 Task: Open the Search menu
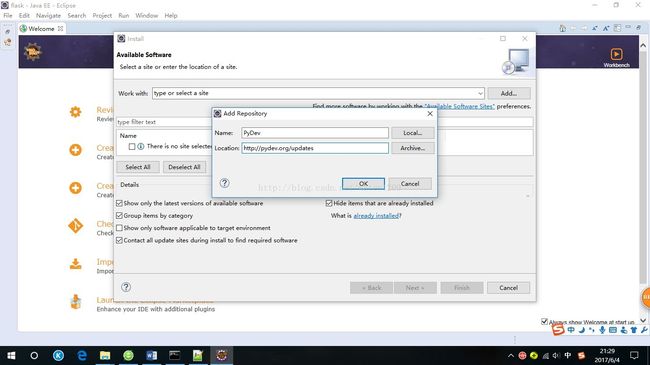[77, 15]
